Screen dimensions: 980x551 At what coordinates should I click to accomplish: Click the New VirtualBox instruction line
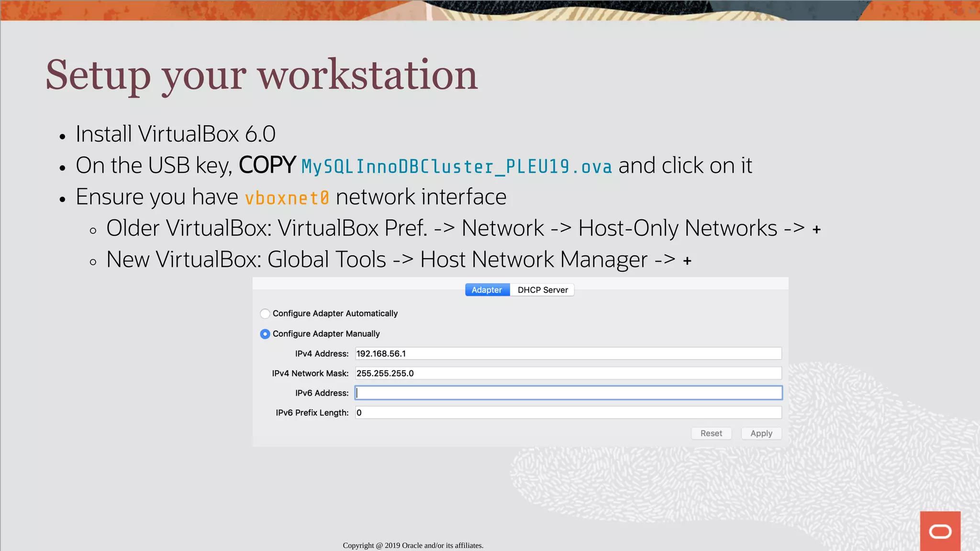coord(399,260)
